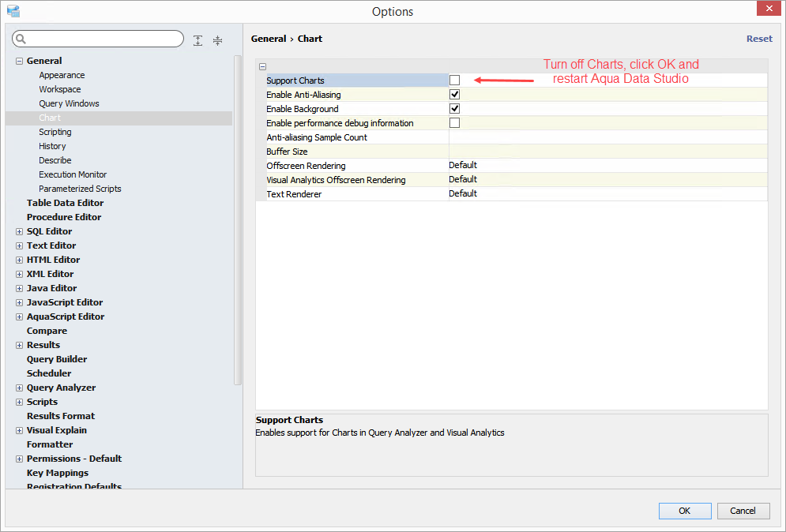Viewport: 786px width, 532px height.
Task: Click the expand all tree icon
Action: click(x=197, y=40)
